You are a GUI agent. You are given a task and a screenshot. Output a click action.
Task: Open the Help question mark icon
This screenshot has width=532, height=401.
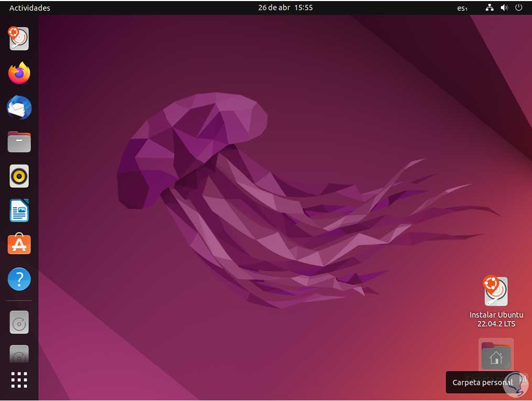pyautogui.click(x=19, y=279)
